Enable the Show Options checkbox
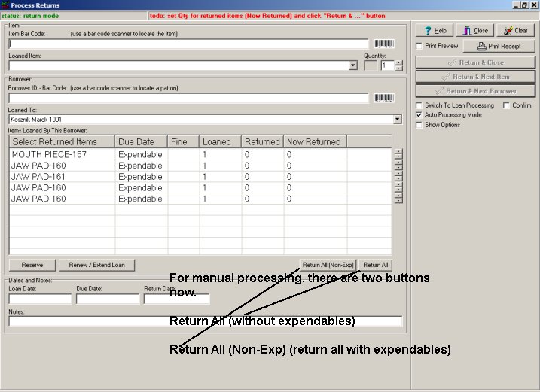 (x=419, y=125)
